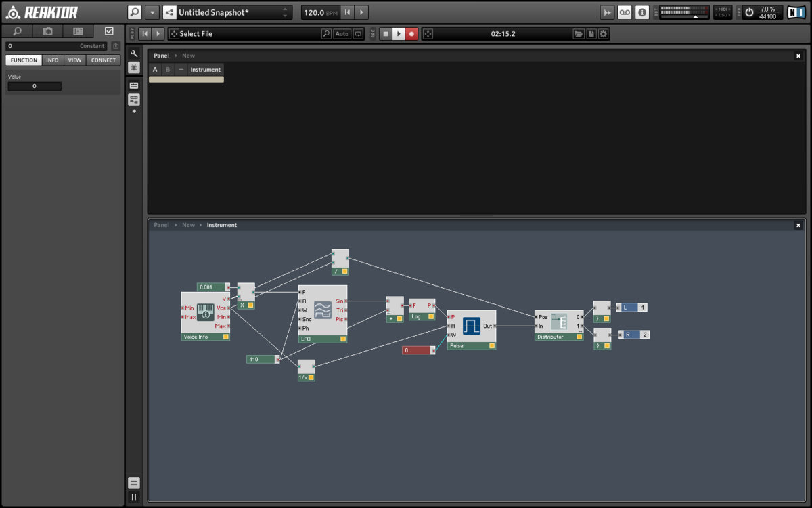Open the menu dropdown arrow beside search
The width and height of the screenshot is (812, 508).
[152, 12]
